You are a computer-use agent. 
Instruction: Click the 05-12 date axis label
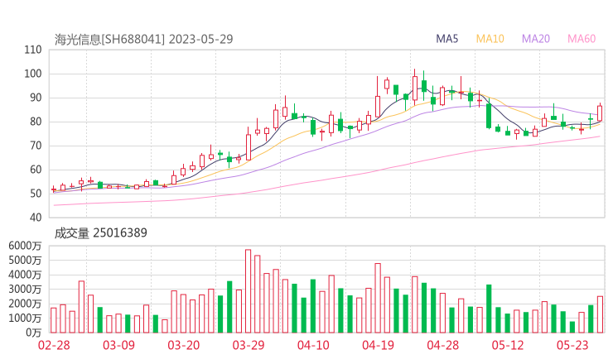(508, 345)
